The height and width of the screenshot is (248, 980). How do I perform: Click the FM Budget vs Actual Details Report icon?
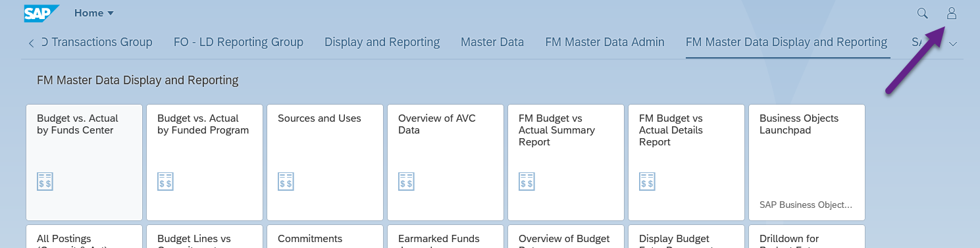click(647, 182)
